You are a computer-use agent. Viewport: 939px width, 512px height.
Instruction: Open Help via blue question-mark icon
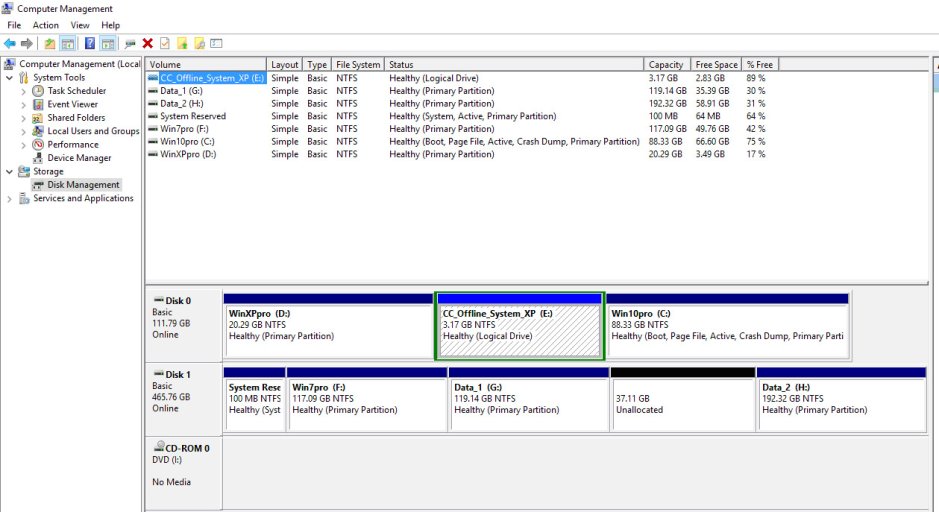(x=90, y=44)
